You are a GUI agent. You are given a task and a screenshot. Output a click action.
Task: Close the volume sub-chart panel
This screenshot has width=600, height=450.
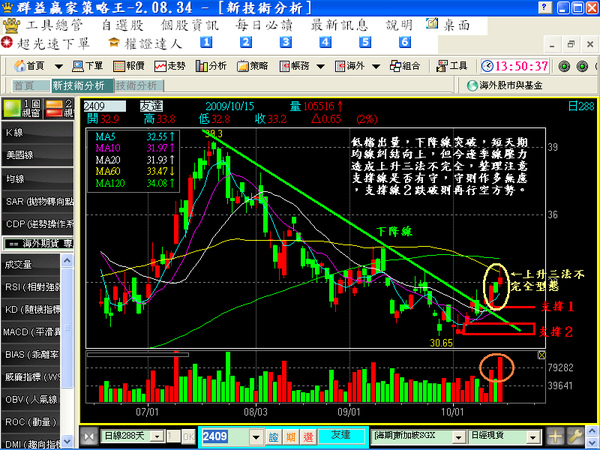(541, 355)
